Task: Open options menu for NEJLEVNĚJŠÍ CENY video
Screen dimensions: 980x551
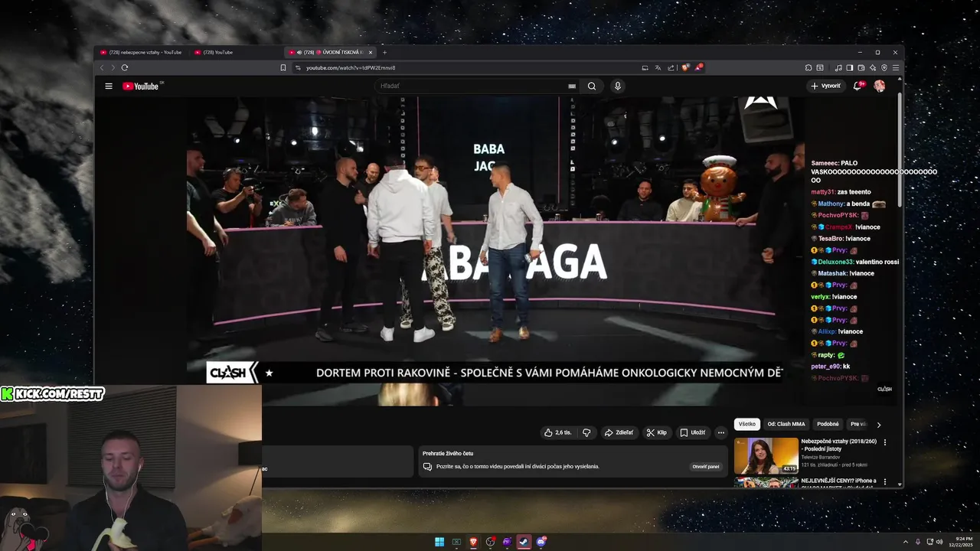Action: tap(885, 482)
